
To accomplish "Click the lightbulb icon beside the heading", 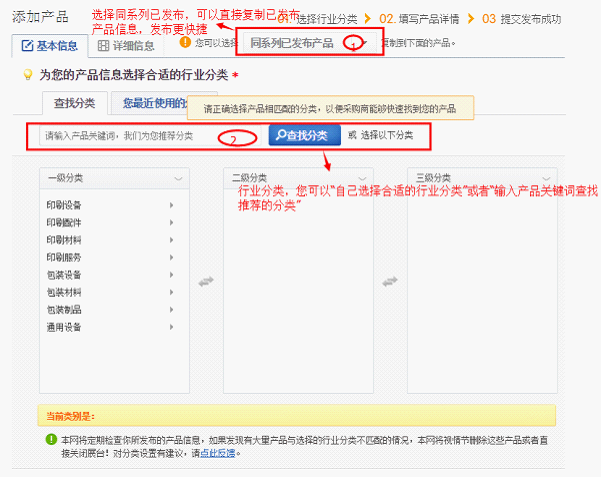I will (x=28, y=75).
